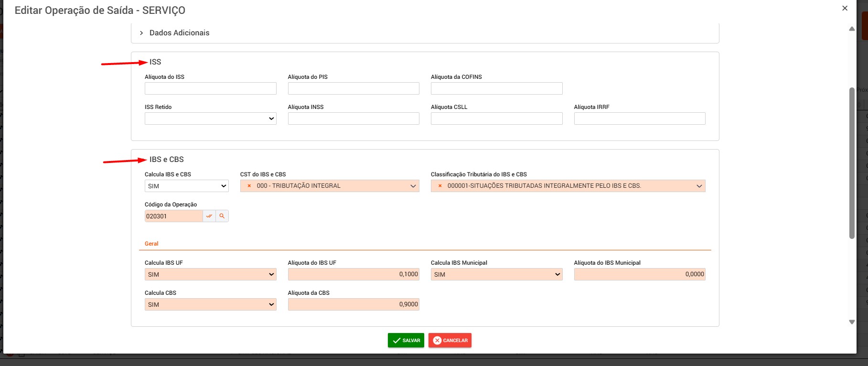Open the Calcula IBS Municipal dropdown
This screenshot has height=366, width=868.
(x=497, y=274)
